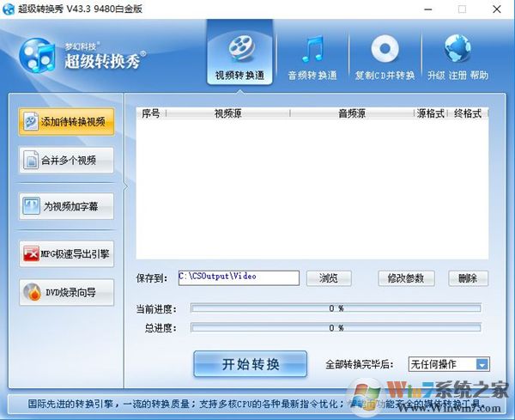Click the add-video file icon

[x=31, y=122]
